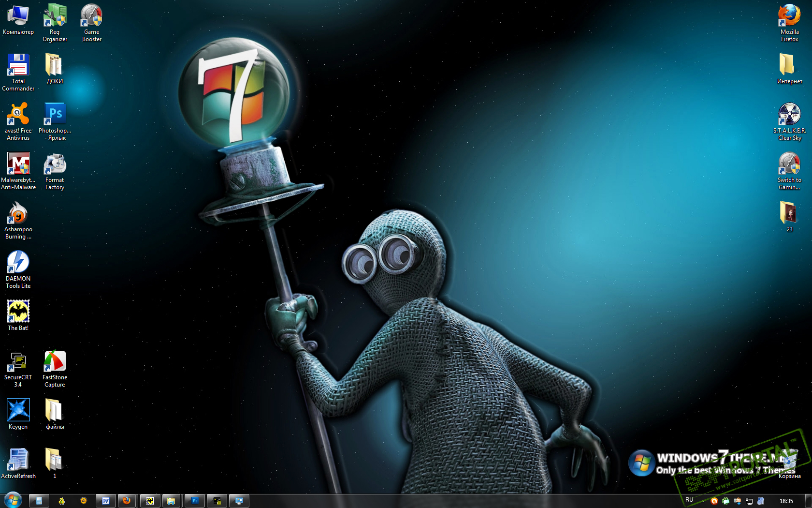The width and height of the screenshot is (812, 508).
Task: Open the folder named 23
Action: tap(789, 217)
